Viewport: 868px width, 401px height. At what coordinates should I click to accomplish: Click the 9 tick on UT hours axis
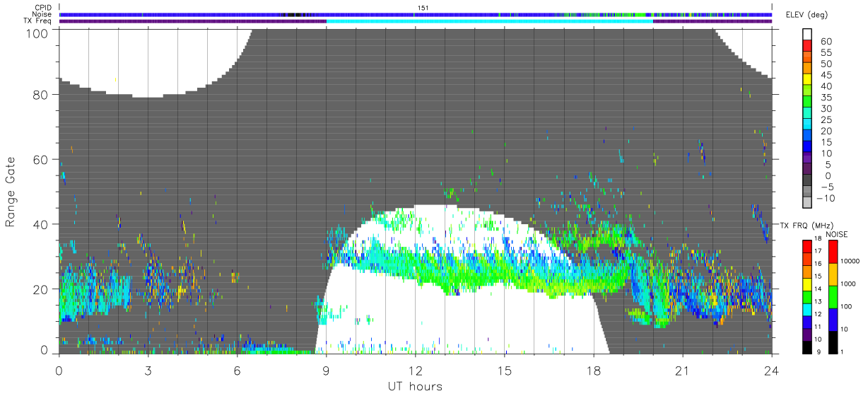(326, 371)
